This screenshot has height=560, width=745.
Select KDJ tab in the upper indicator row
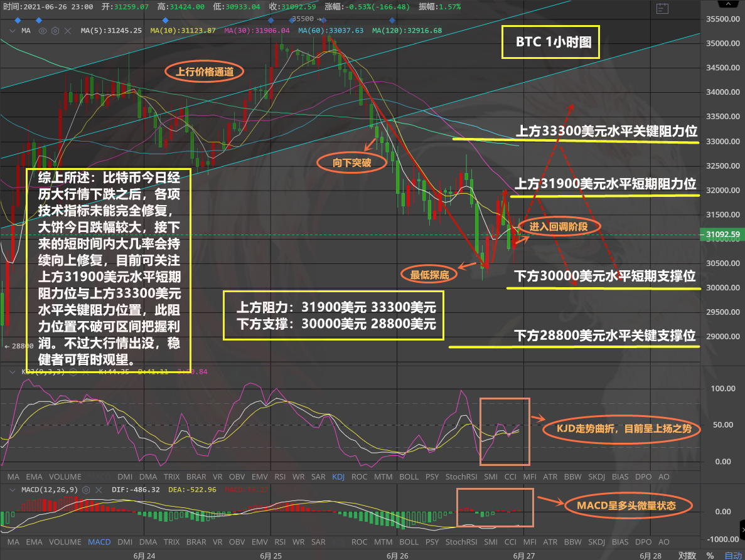click(x=338, y=477)
